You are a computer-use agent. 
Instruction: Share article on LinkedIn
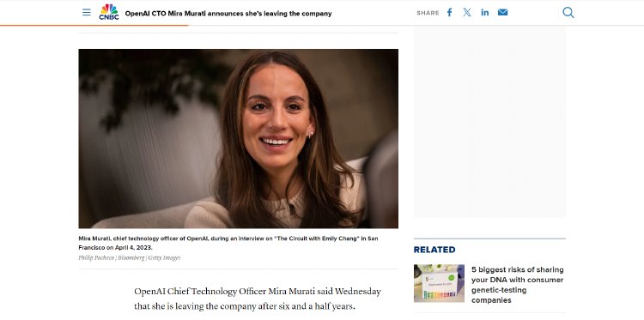point(485,12)
